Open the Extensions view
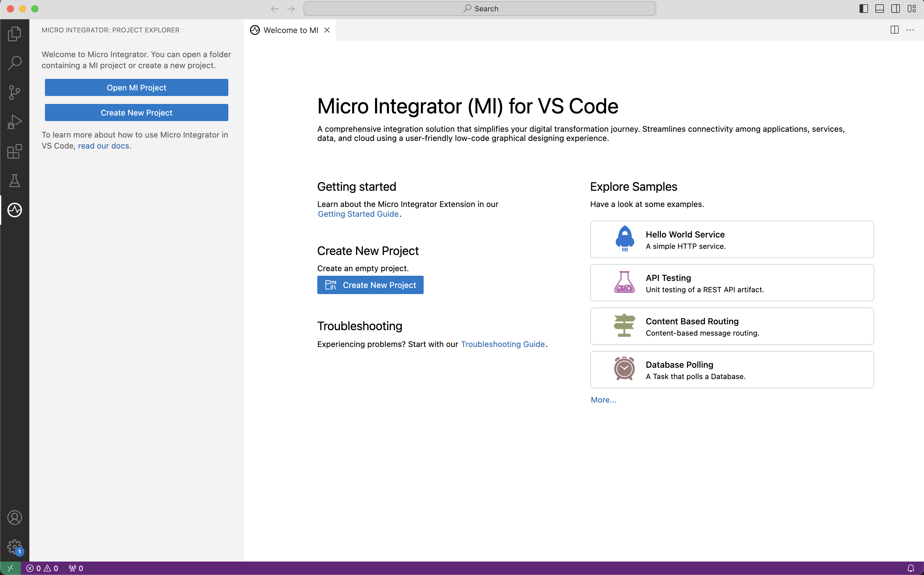 pos(14,151)
